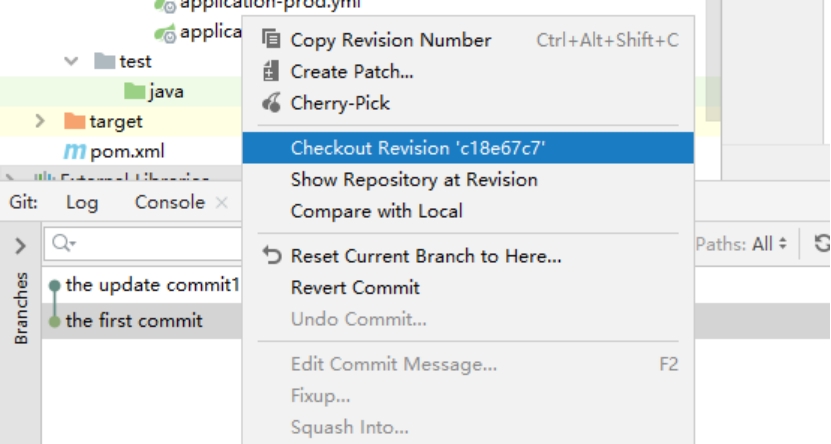Switch to the Log tab

pos(82,202)
